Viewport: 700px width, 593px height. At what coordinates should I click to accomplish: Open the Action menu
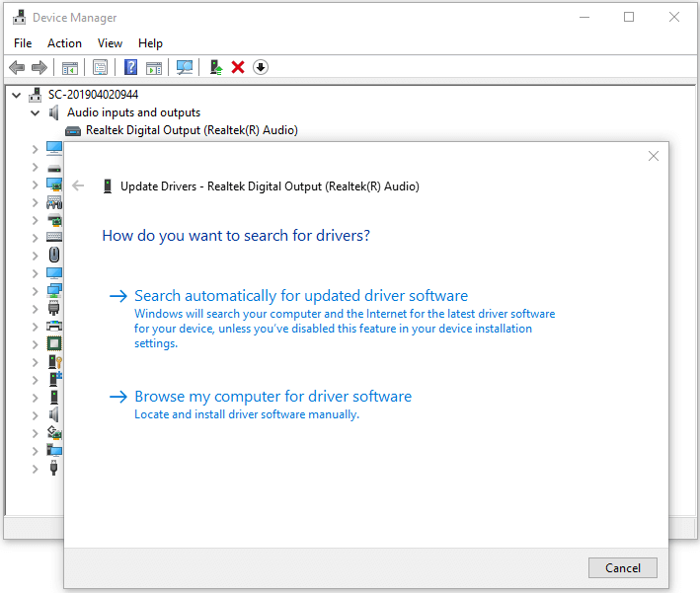64,43
